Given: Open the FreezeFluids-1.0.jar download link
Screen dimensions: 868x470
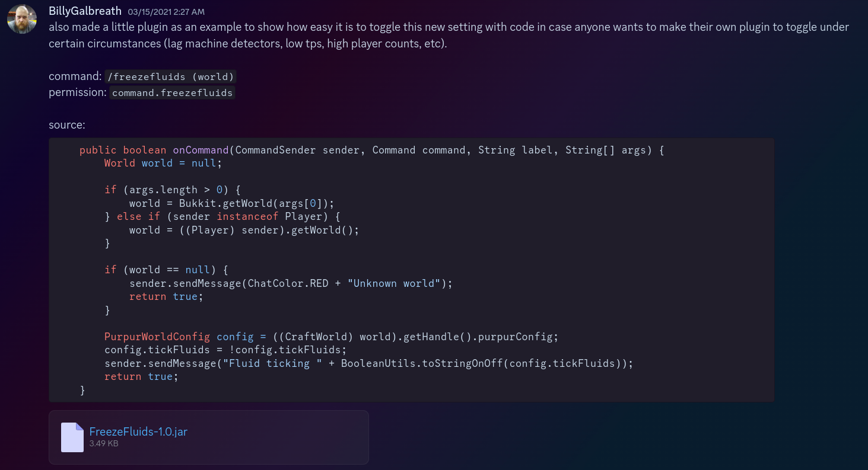Looking at the screenshot, I should pos(138,431).
